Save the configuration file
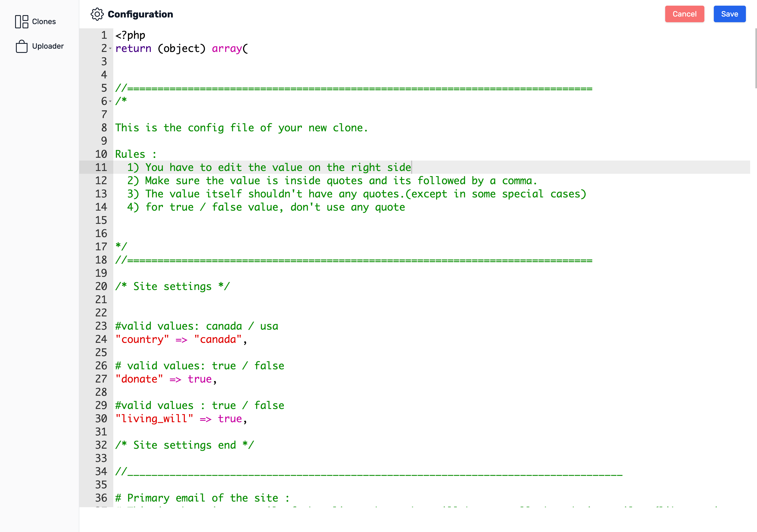The height and width of the screenshot is (532, 757). point(729,14)
